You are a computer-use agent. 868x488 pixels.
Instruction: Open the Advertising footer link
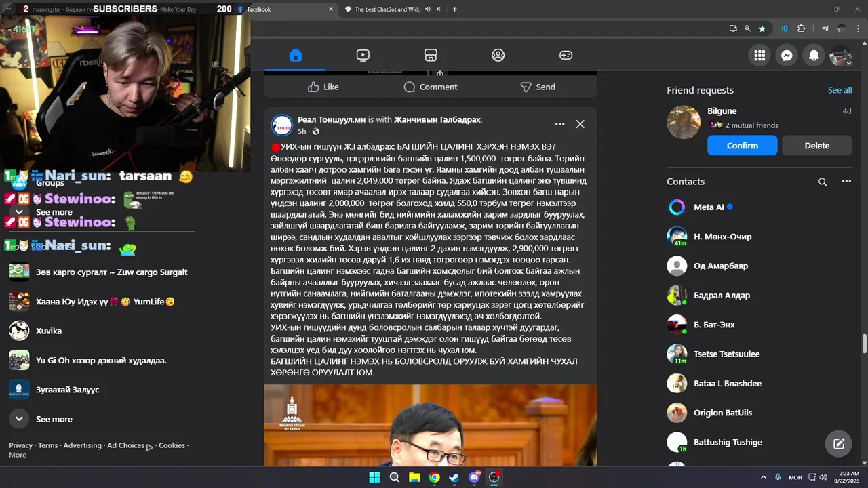click(82, 445)
